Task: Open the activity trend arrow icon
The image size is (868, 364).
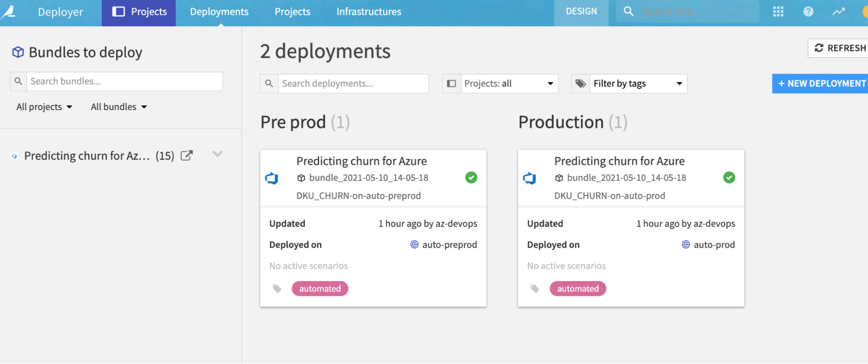Action: tap(838, 12)
